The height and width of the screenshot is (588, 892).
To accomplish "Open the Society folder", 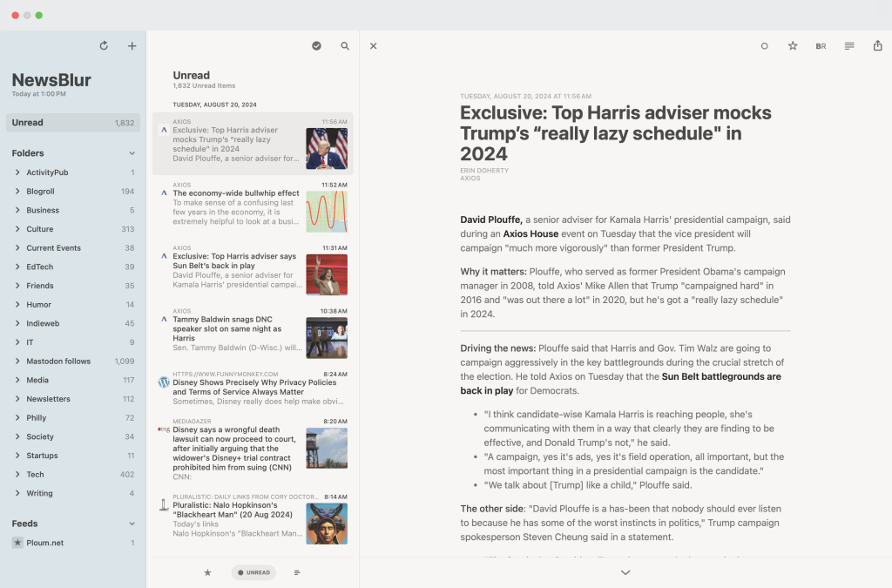I will (73, 436).
